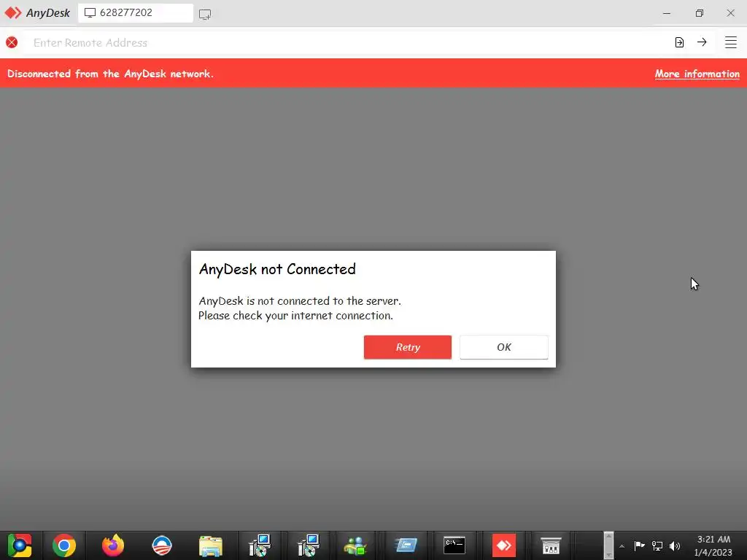The image size is (747, 560).
Task: Open the volume speaker tray icon
Action: 675,545
